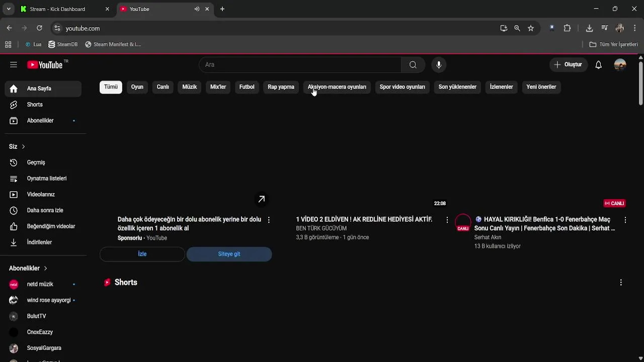The width and height of the screenshot is (644, 362).
Task: Open Abonelikler in the sidebar
Action: pos(43,121)
